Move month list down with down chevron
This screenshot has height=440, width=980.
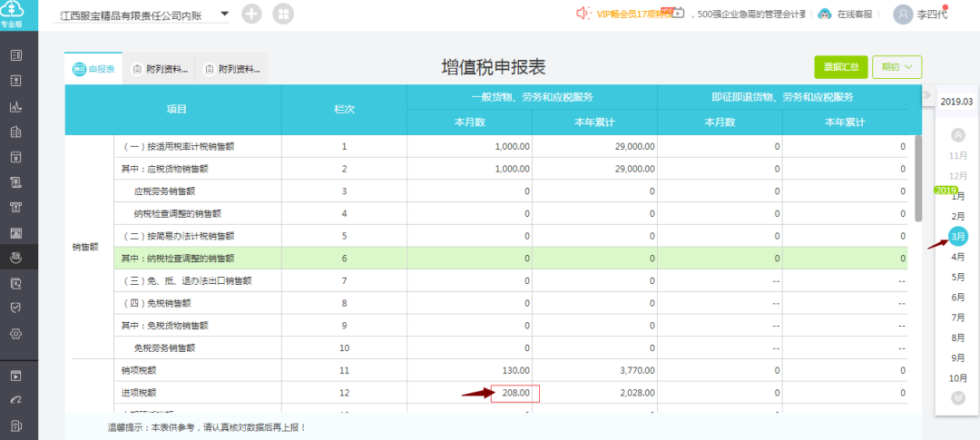957,397
